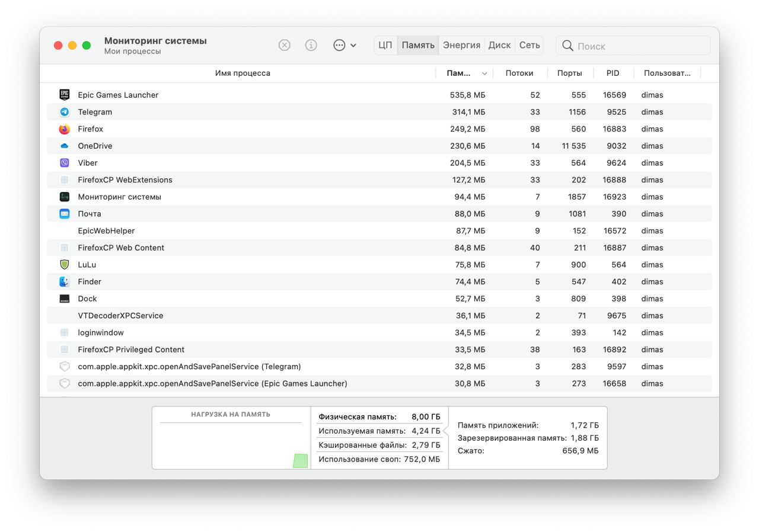Switch to the Диск tab

tap(499, 45)
